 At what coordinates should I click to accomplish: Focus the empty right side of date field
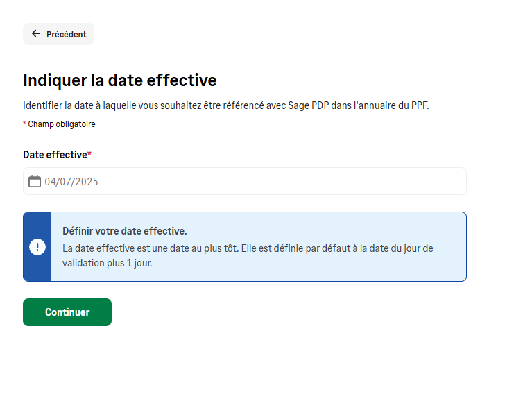tap(282, 181)
